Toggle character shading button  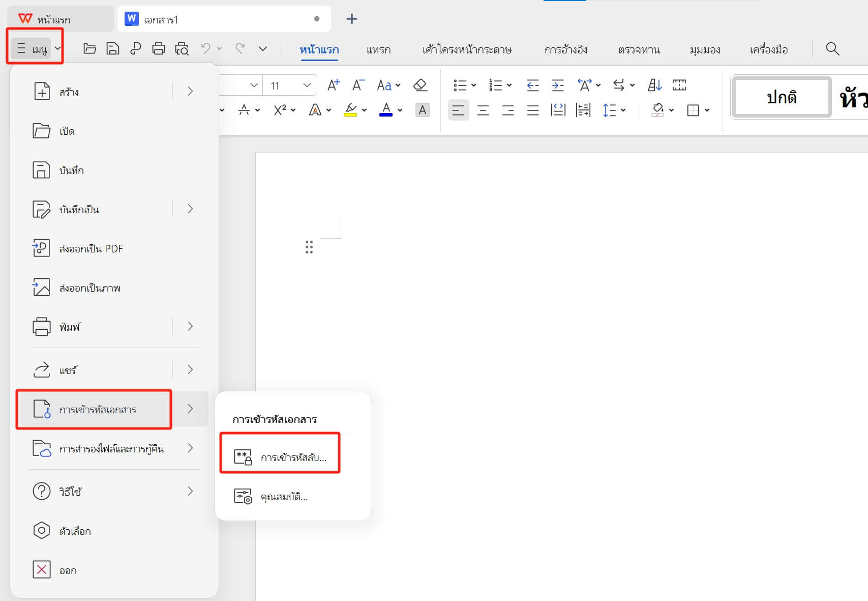coord(422,110)
